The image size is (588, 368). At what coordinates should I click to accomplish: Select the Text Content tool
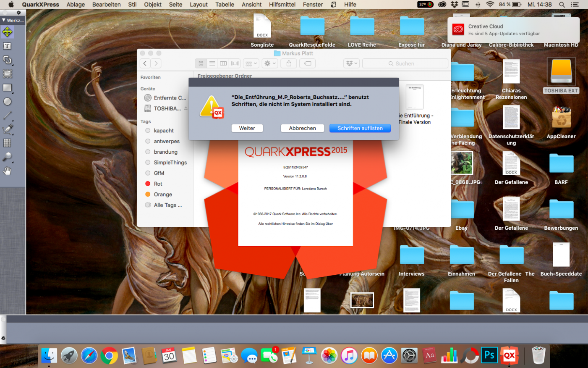pos(7,46)
